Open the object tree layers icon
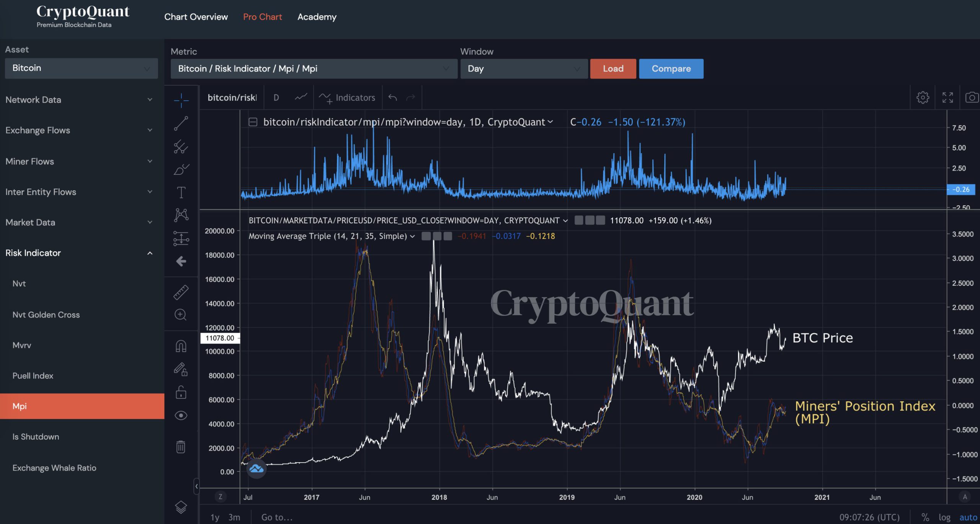Image resolution: width=980 pixels, height=524 pixels. click(x=181, y=508)
